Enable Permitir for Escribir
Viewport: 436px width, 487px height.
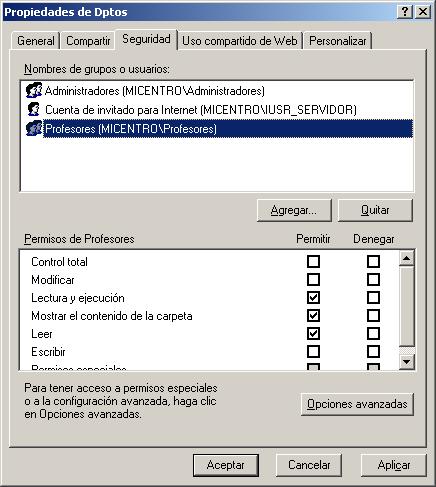(x=313, y=351)
